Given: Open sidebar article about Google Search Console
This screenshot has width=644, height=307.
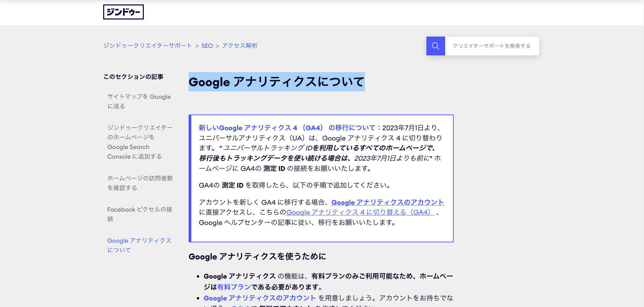Looking at the screenshot, I should (x=140, y=142).
